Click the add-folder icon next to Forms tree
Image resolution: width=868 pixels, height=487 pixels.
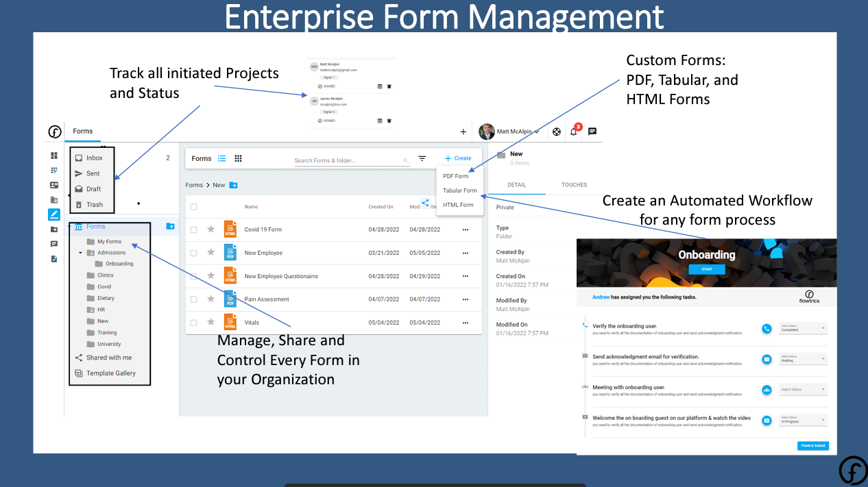171,226
